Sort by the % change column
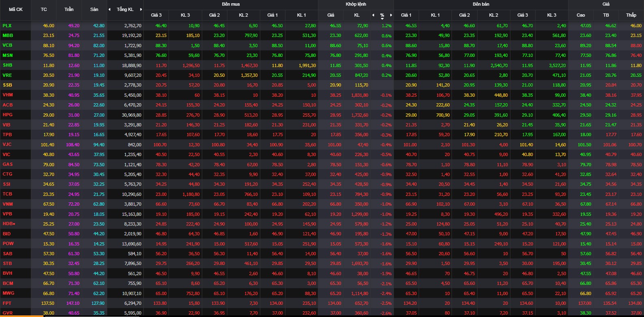 click(382, 15)
